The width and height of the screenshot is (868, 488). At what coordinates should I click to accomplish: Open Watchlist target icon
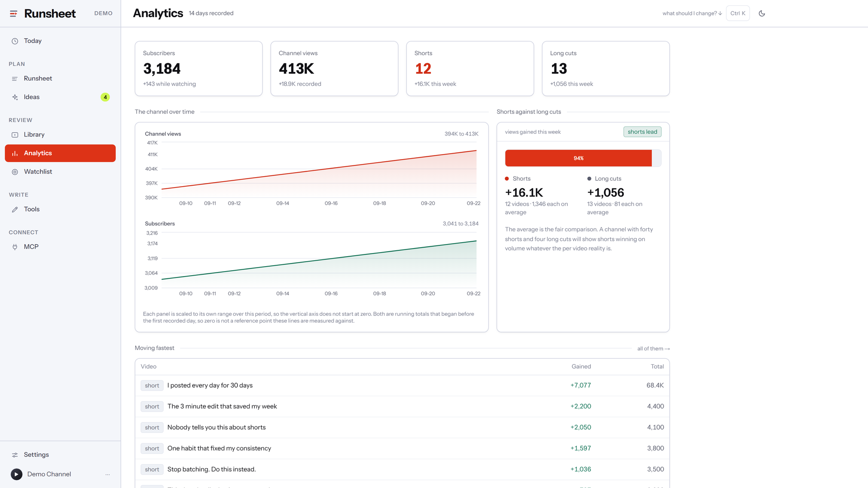click(x=15, y=172)
